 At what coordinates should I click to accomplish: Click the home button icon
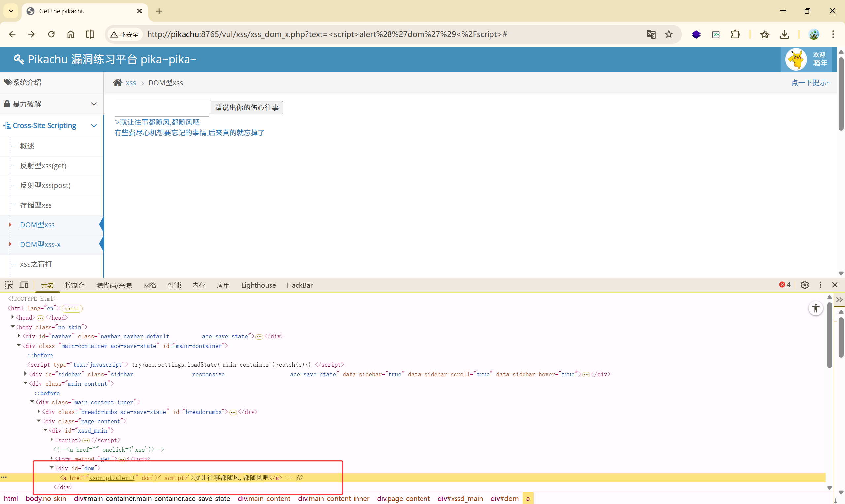pyautogui.click(x=71, y=34)
